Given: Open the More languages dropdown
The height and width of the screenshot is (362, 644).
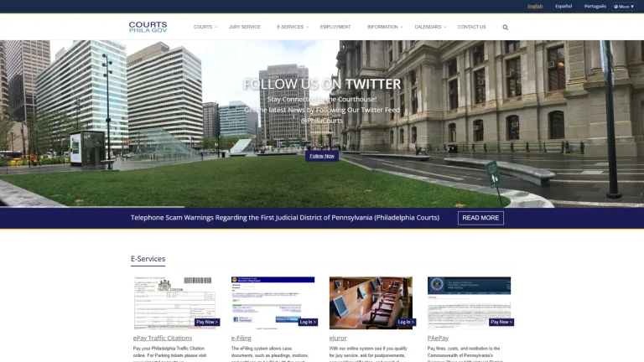Looking at the screenshot, I should 624,7.
